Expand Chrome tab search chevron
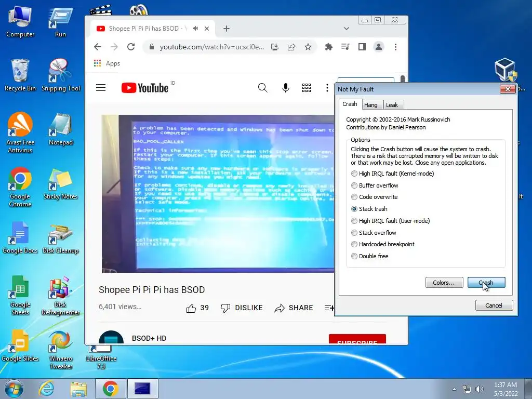The image size is (532, 399). point(346,29)
